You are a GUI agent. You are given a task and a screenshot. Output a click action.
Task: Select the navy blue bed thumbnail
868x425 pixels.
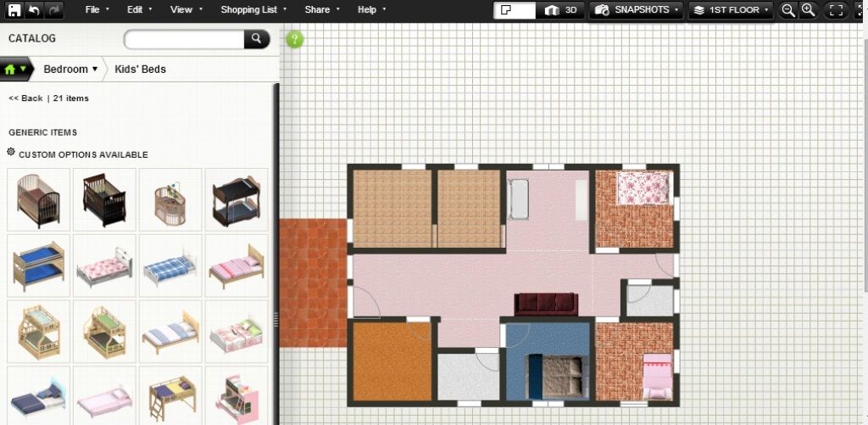click(x=38, y=395)
